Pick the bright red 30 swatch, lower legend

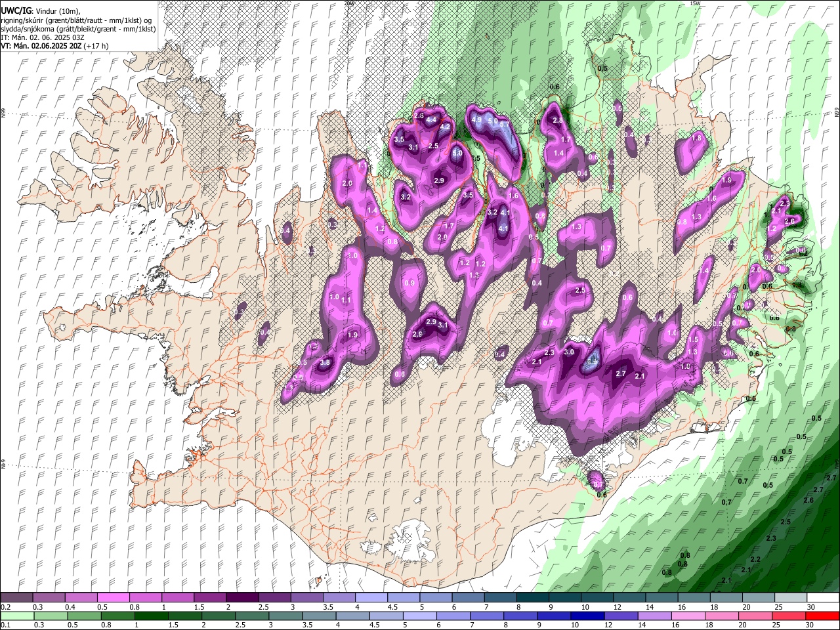822,616
